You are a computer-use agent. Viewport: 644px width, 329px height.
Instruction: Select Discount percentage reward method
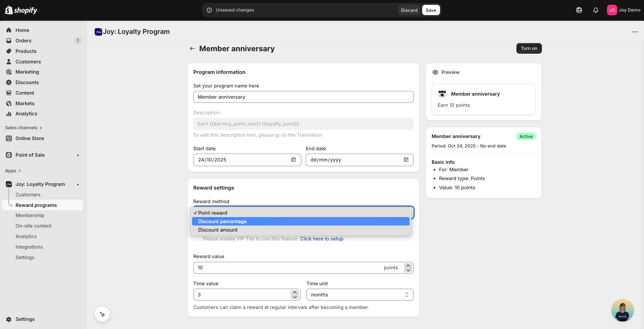point(222,221)
